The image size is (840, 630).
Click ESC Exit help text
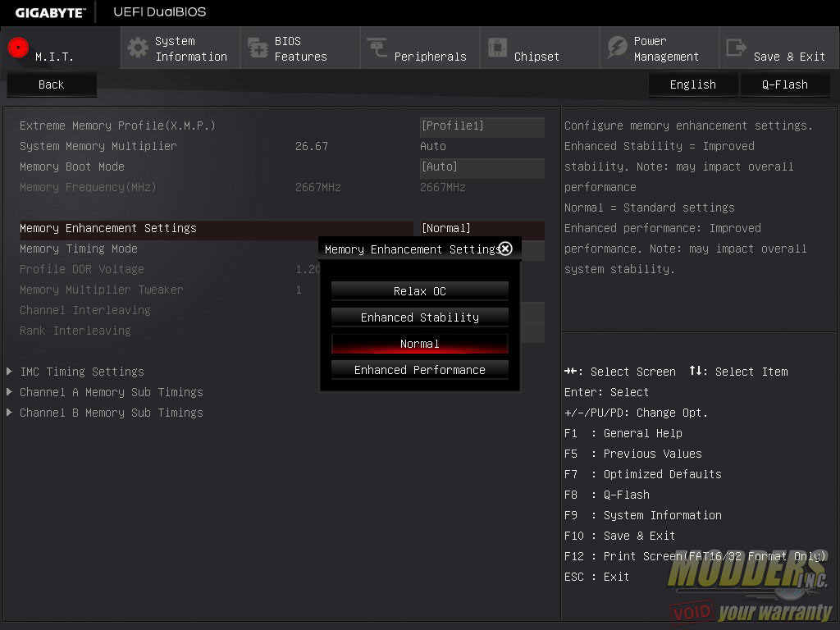[597, 577]
